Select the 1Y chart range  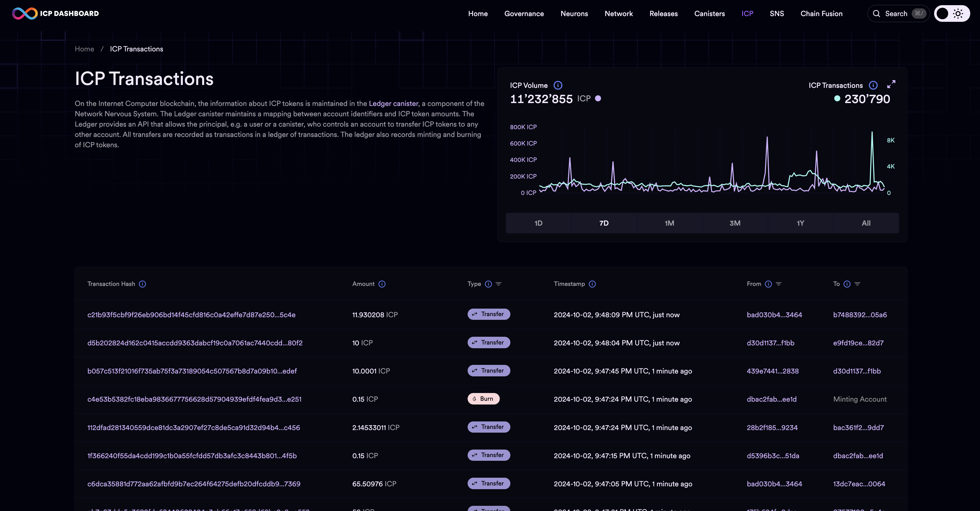pyautogui.click(x=800, y=223)
